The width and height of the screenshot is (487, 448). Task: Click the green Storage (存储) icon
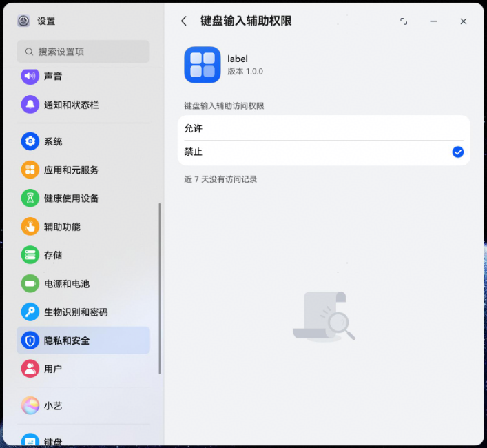(30, 255)
